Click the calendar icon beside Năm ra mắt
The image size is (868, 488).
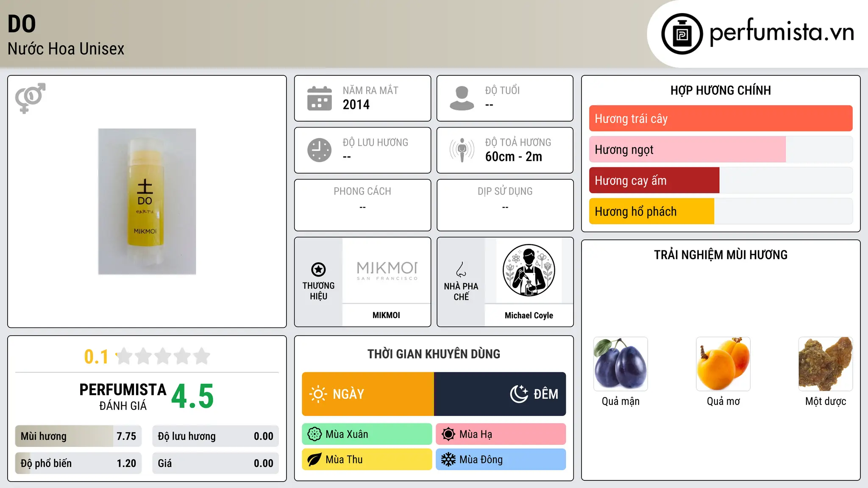point(320,98)
